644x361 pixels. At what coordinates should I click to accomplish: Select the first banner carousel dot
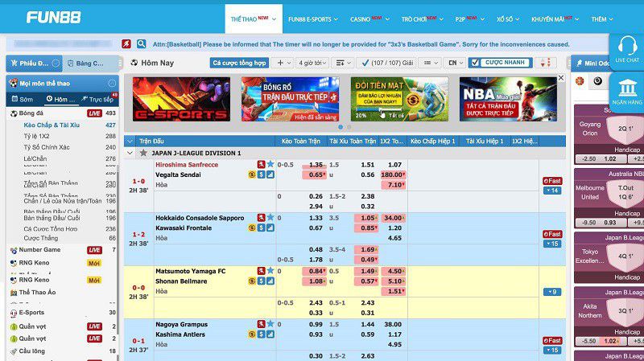tap(341, 127)
